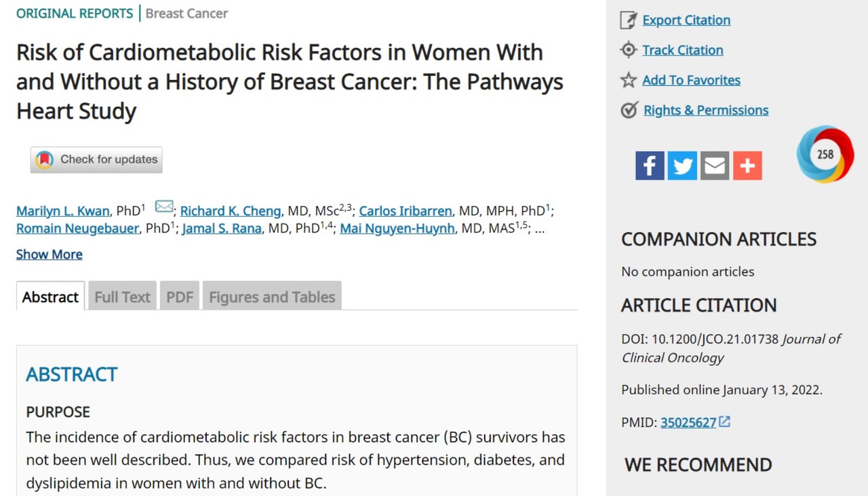Click the Add To Favorites star icon

[x=629, y=80]
